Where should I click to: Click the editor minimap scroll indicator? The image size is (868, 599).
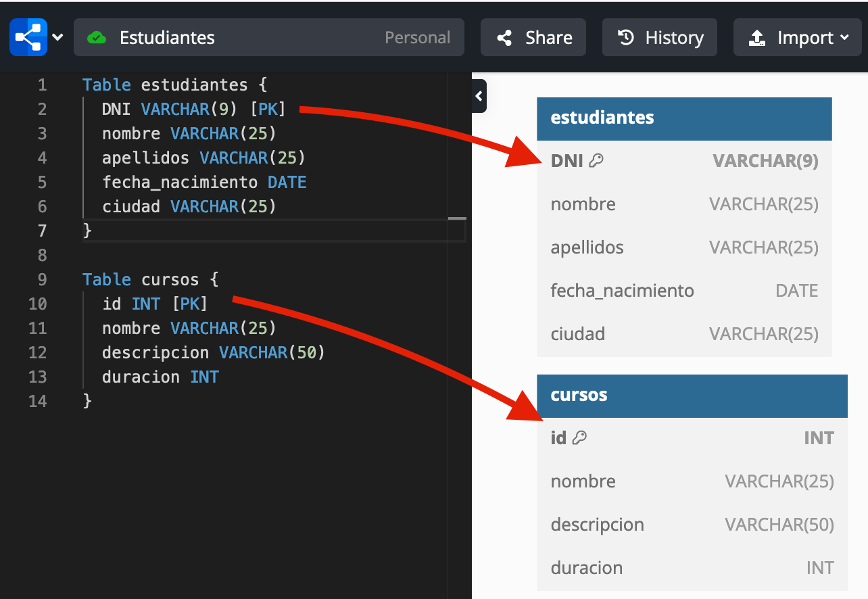pos(457,219)
